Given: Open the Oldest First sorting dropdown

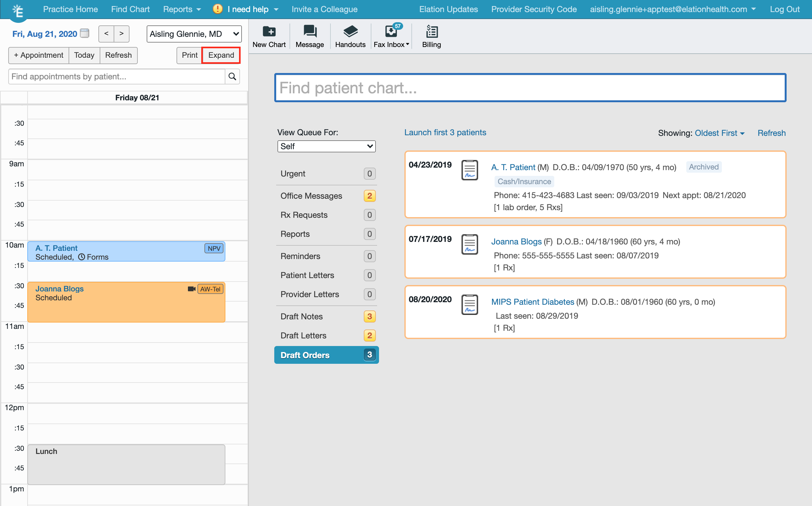Looking at the screenshot, I should (x=719, y=133).
